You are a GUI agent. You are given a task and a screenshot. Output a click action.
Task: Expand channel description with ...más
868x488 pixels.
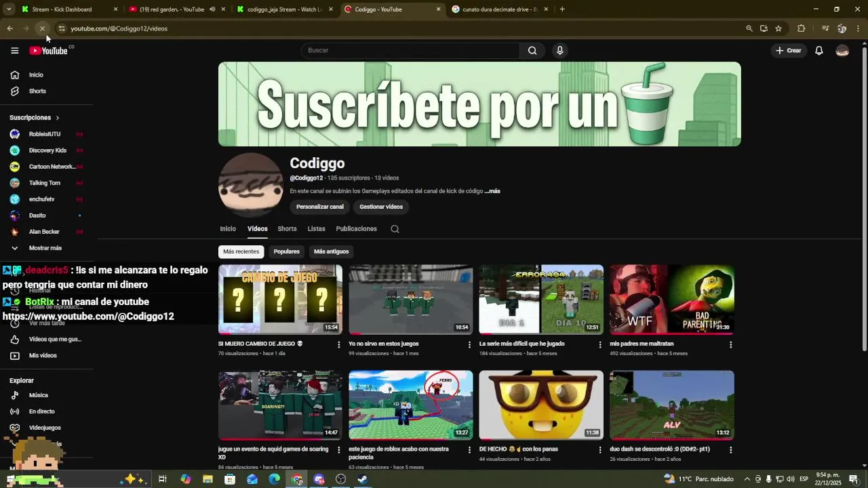(x=492, y=191)
